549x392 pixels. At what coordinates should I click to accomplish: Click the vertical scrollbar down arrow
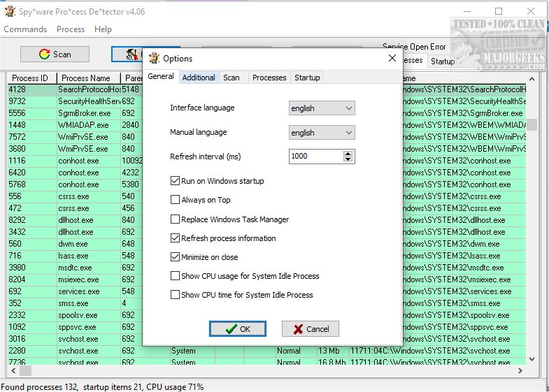pos(532,358)
